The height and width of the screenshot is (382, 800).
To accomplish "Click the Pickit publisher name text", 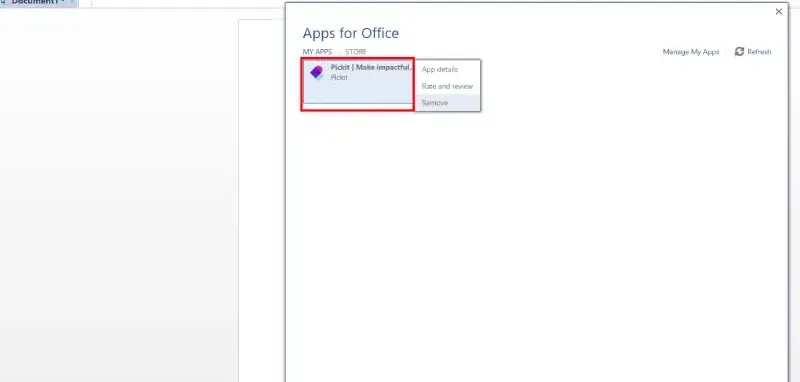I will 339,78.
